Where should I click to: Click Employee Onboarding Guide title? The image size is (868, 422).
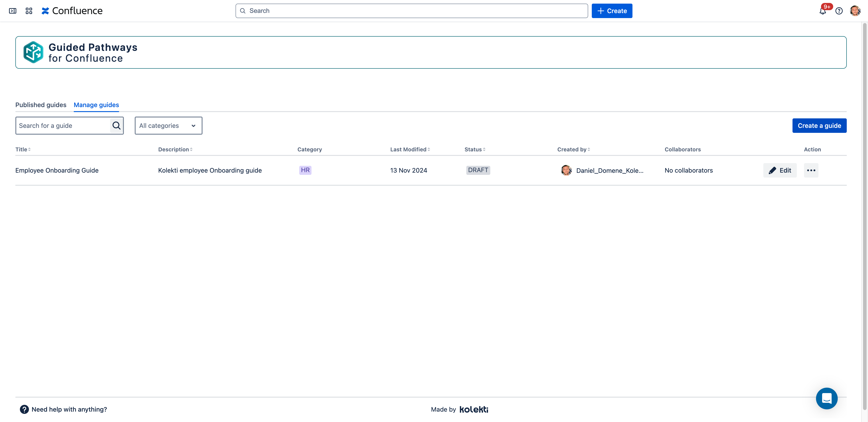click(57, 170)
